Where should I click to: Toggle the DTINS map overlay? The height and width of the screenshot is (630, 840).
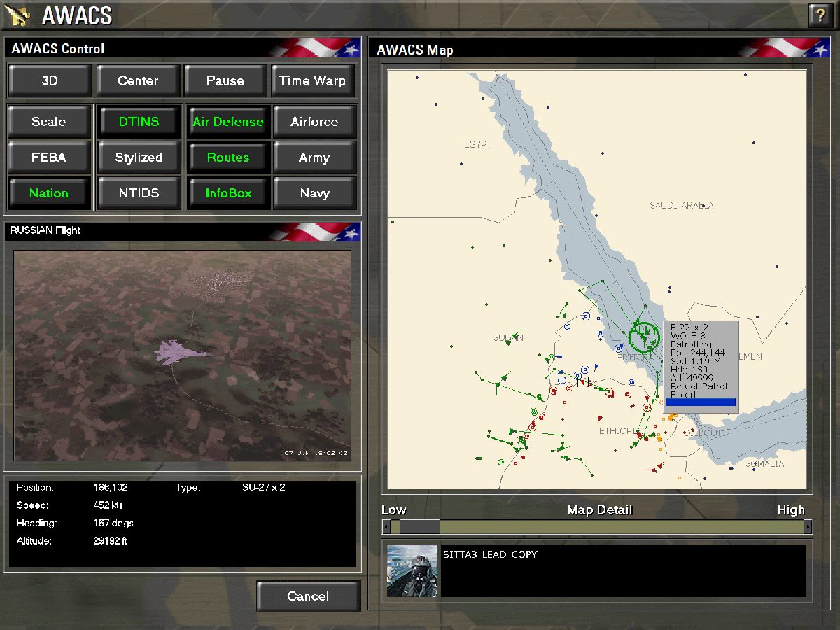[x=139, y=122]
